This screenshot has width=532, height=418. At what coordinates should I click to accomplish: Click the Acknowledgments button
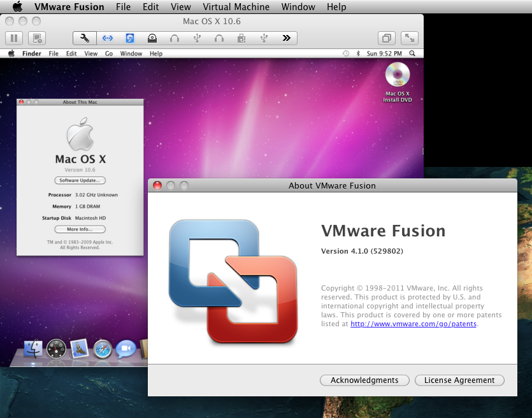tap(364, 380)
